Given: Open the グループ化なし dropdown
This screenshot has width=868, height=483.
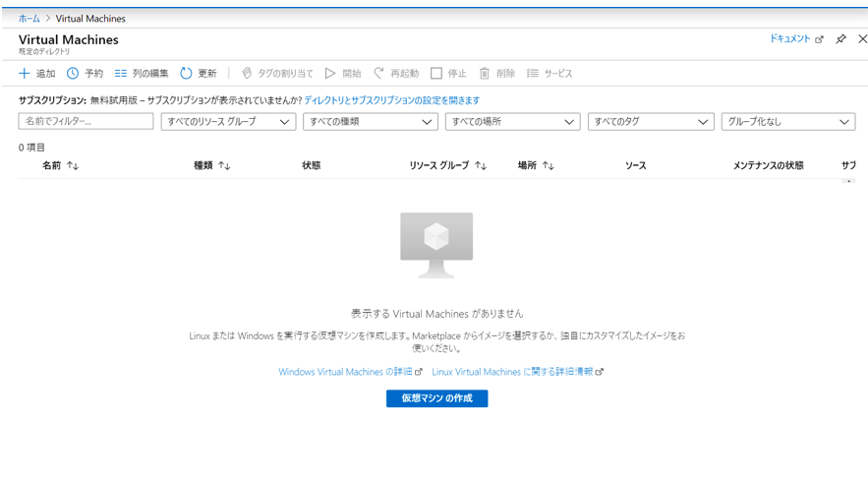Looking at the screenshot, I should (x=788, y=121).
